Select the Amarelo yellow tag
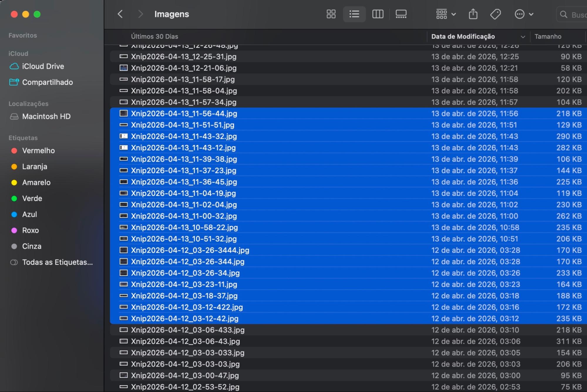The width and height of the screenshot is (587, 392). coord(31,183)
